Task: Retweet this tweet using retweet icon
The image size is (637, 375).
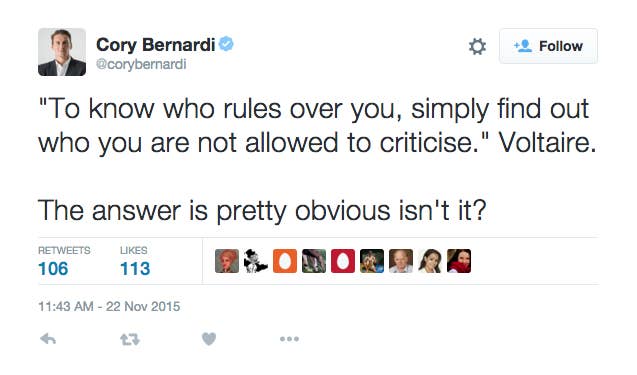Action: pos(130,339)
